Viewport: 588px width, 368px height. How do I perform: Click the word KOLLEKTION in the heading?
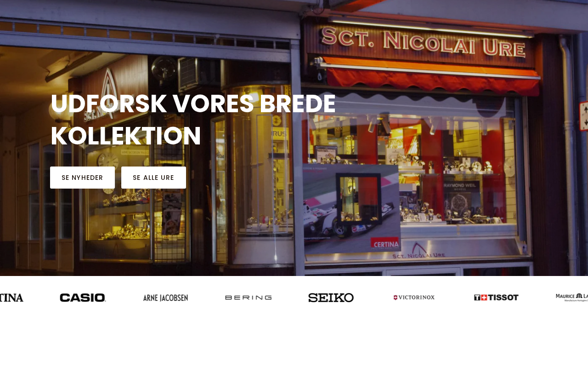pyautogui.click(x=126, y=136)
